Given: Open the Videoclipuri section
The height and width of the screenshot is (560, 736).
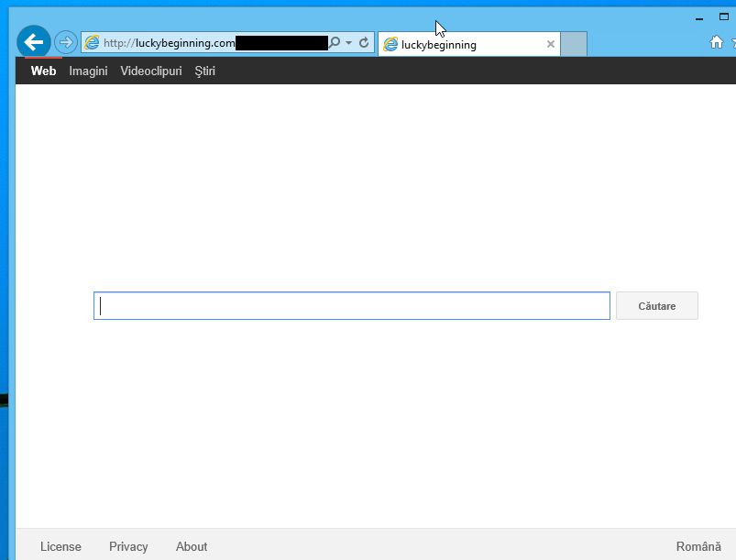Looking at the screenshot, I should [x=150, y=71].
